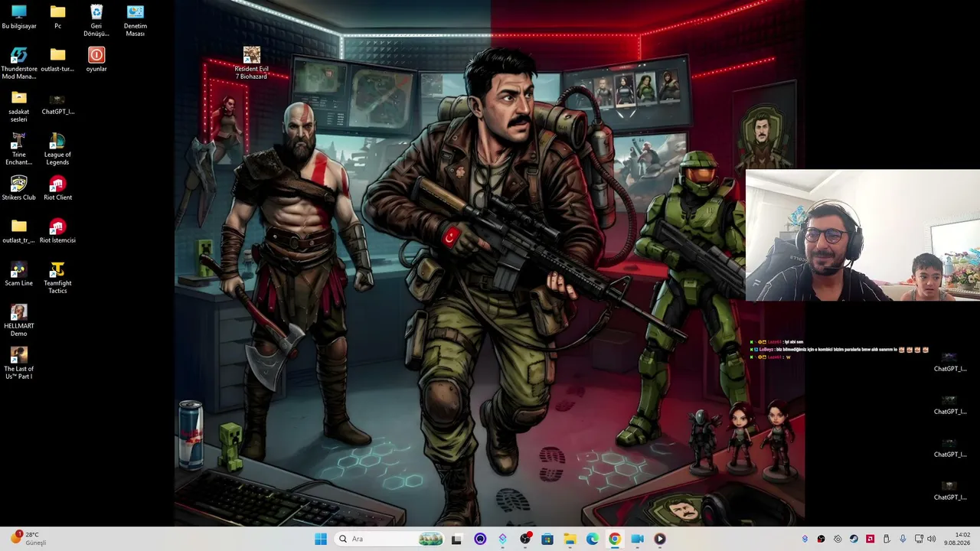Launch Strikers Club shortcut

19,188
